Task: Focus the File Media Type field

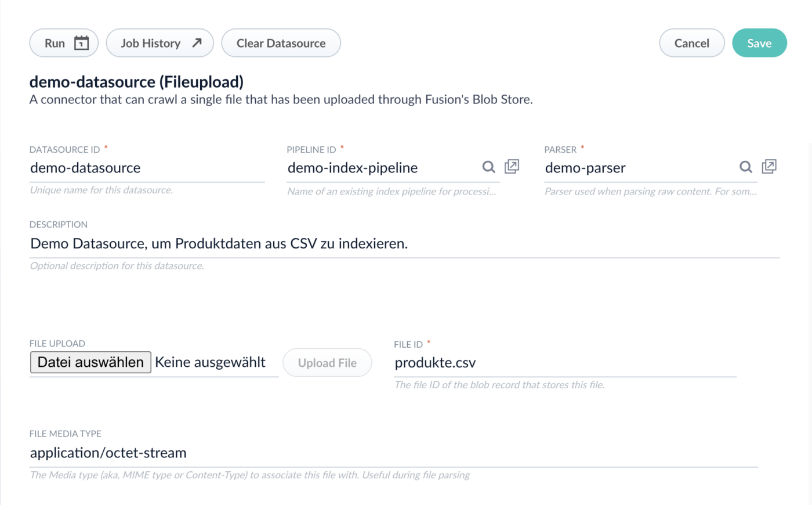Action: click(393, 453)
